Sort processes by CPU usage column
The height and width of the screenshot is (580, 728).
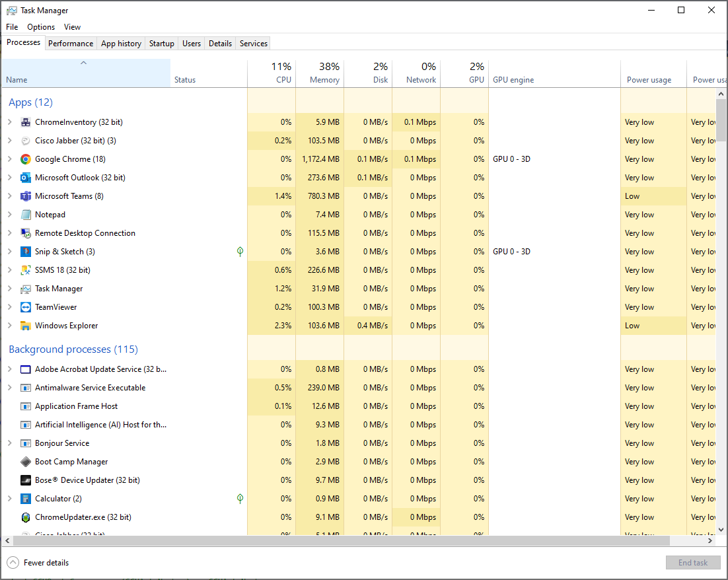(272, 73)
